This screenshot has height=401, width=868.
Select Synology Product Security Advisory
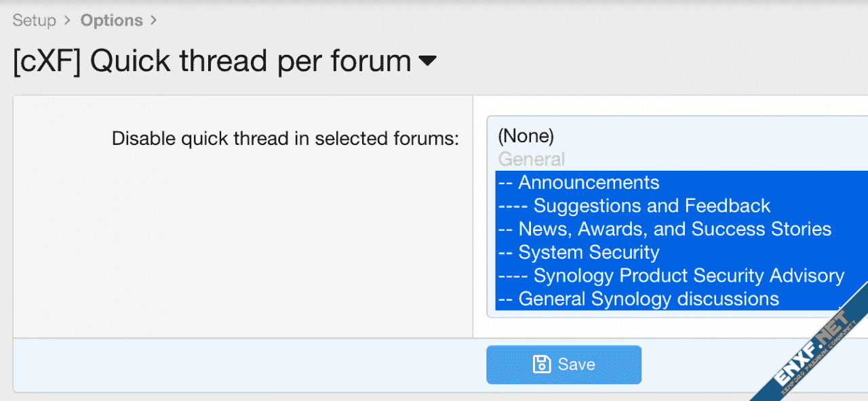click(688, 276)
